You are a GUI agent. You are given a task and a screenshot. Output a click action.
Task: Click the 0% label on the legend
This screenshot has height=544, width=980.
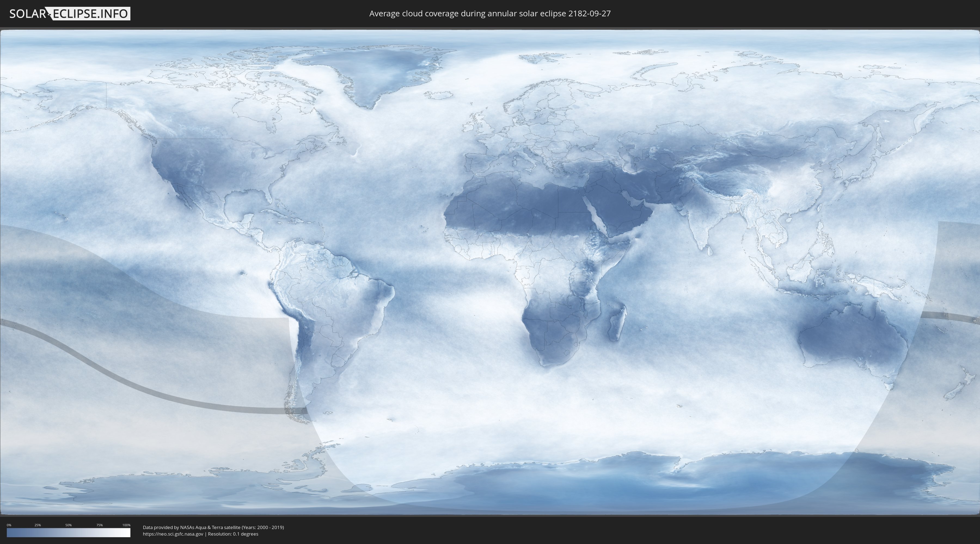pos(9,525)
